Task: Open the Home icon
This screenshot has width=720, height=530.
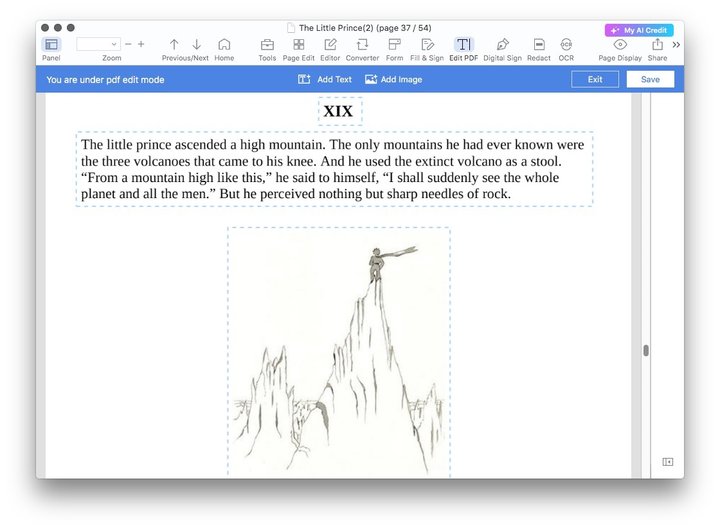Action: (224, 45)
